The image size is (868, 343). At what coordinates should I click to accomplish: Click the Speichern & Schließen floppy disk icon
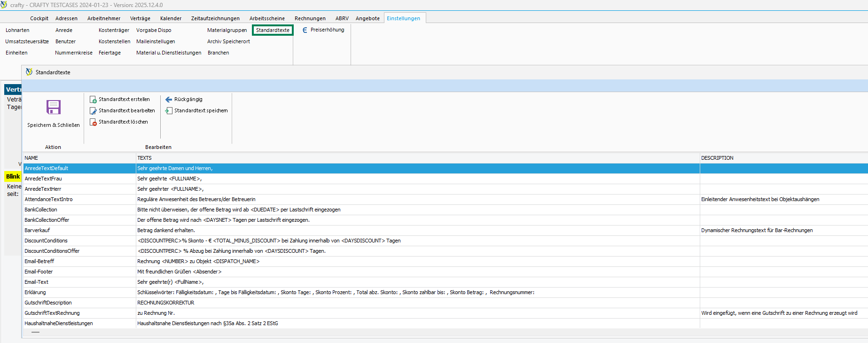[x=54, y=108]
